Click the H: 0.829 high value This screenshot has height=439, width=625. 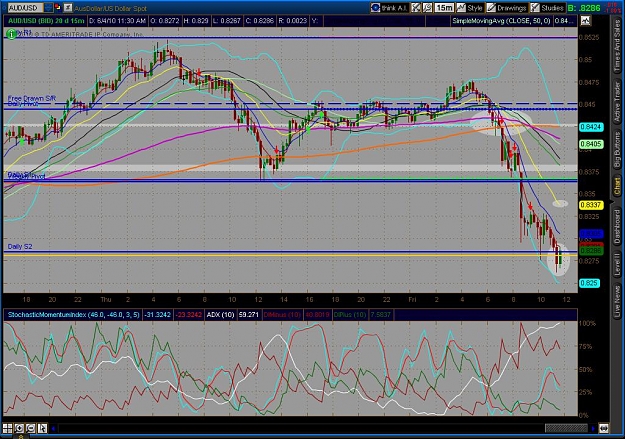coord(196,21)
